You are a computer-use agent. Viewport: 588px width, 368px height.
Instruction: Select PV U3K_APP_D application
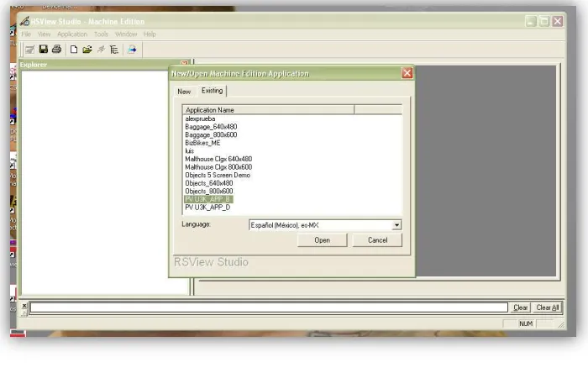pos(207,208)
